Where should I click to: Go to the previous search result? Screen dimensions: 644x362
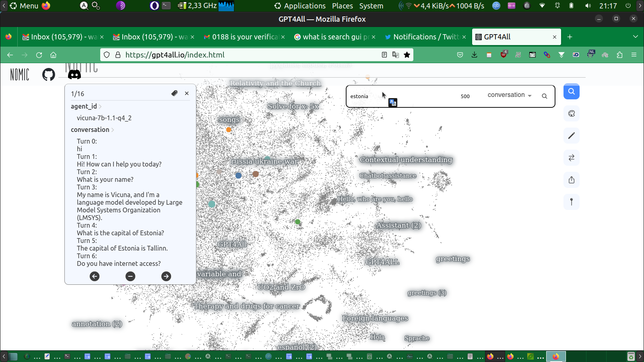95,276
